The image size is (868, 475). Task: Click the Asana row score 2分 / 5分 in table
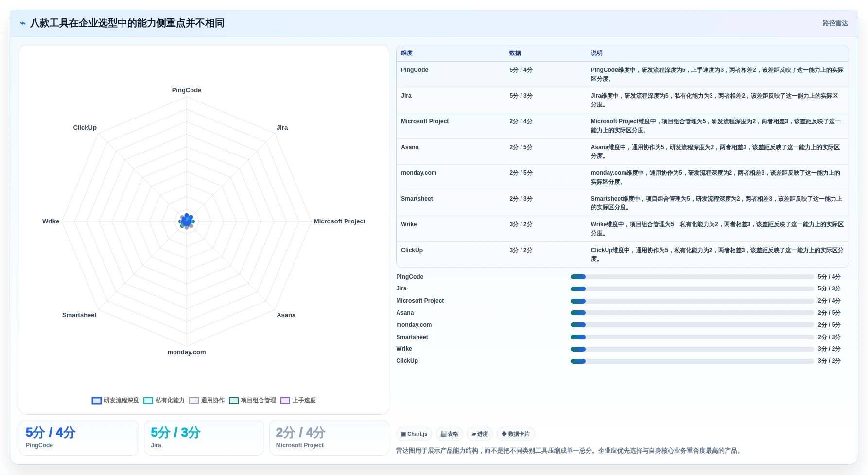(521, 147)
